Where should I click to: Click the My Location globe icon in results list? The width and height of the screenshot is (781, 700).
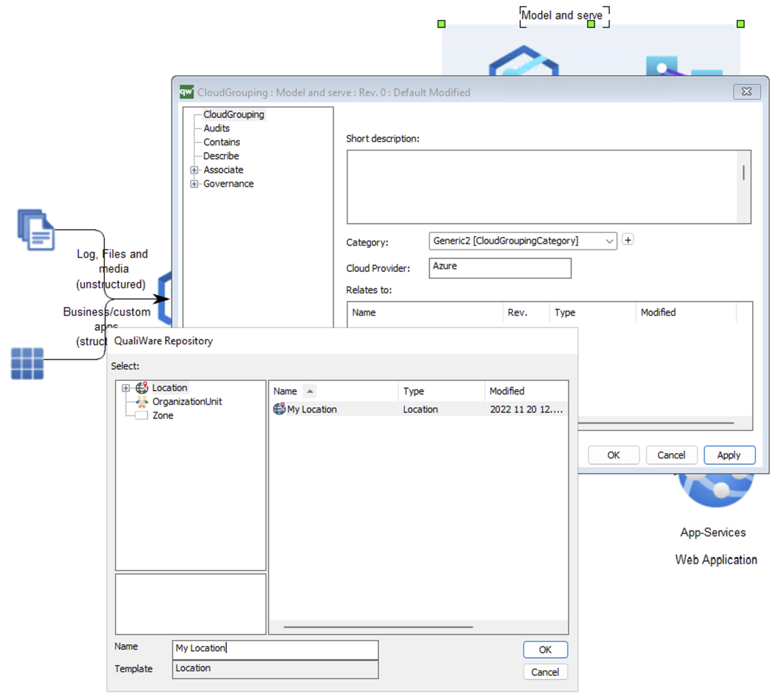[x=279, y=409]
